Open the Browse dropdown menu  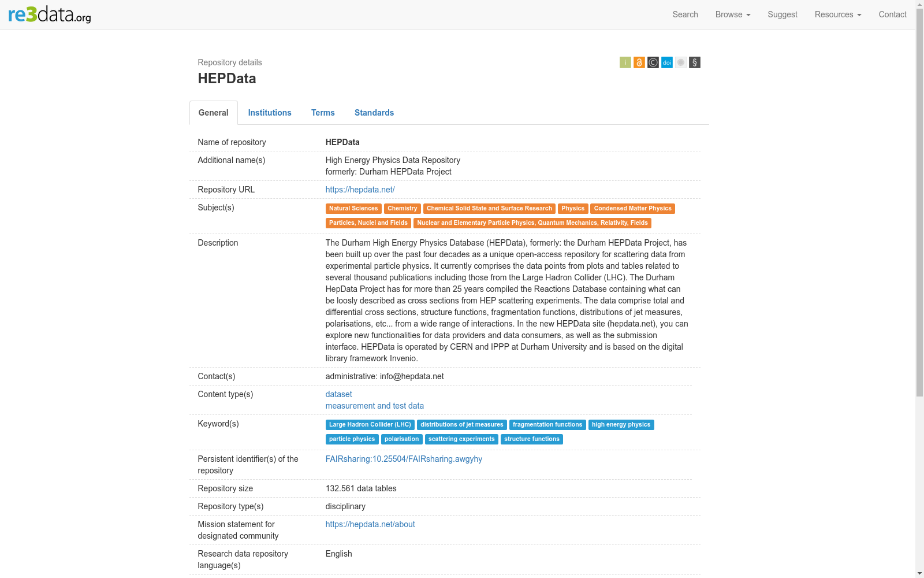pyautogui.click(x=733, y=14)
